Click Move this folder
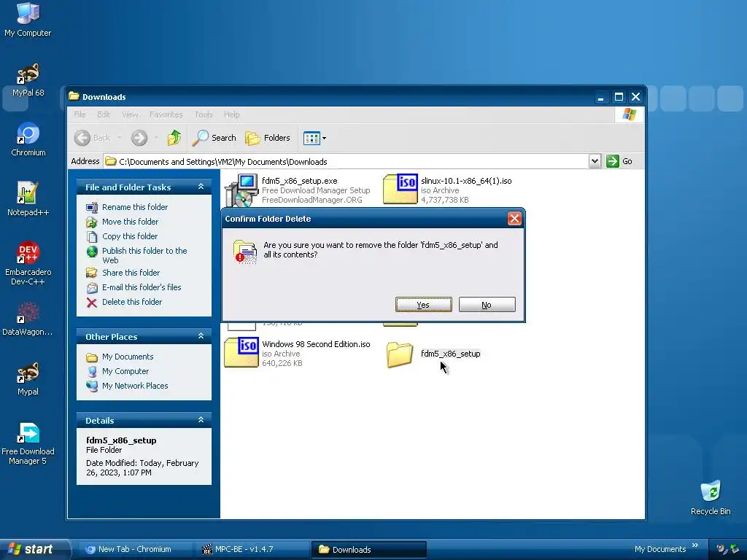This screenshot has height=560, width=747. [x=130, y=222]
